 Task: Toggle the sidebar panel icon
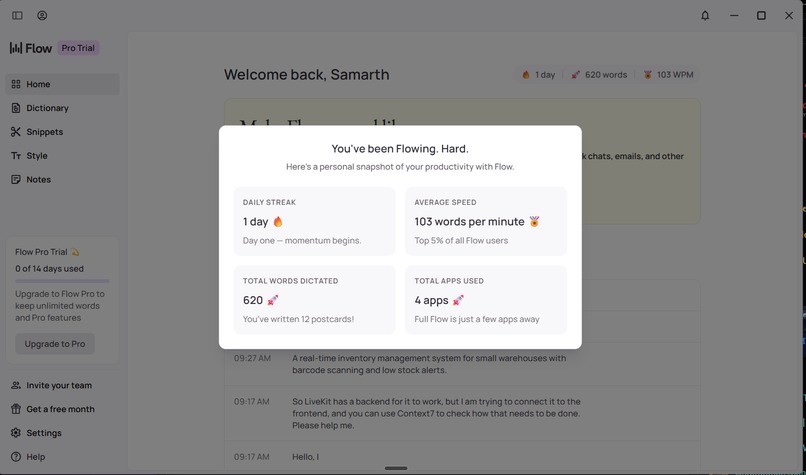pos(17,16)
